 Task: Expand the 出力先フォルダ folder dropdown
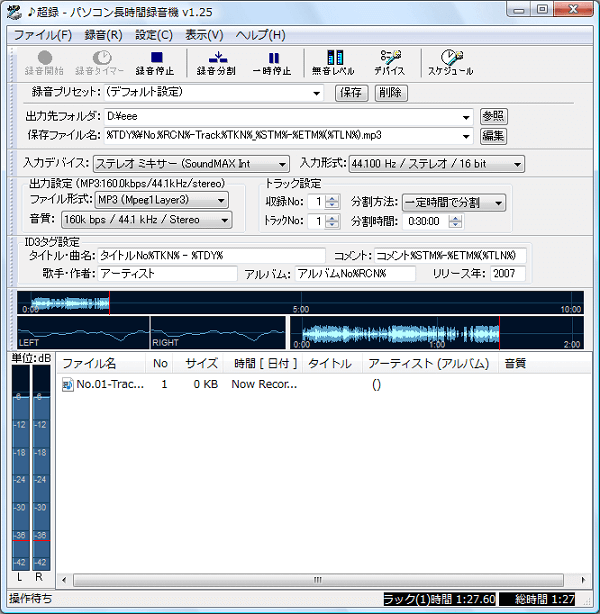point(466,117)
